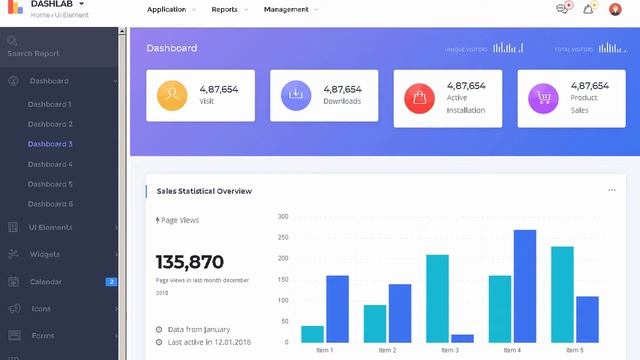Click the 4,87,654 Visit count
640x360 pixels.
(219, 89)
